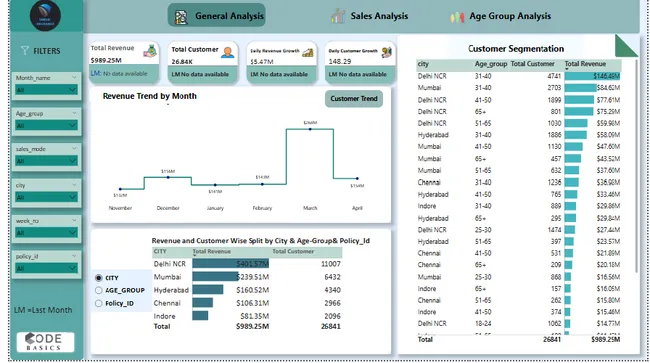Open the sales_mode dropdown
The width and height of the screenshot is (650, 363).
[x=46, y=161]
